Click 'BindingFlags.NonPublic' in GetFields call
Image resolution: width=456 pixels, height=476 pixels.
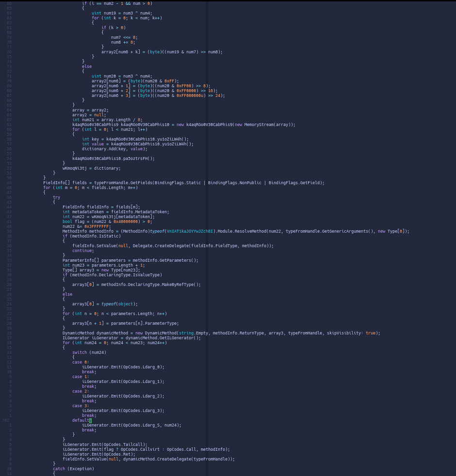[234, 183]
